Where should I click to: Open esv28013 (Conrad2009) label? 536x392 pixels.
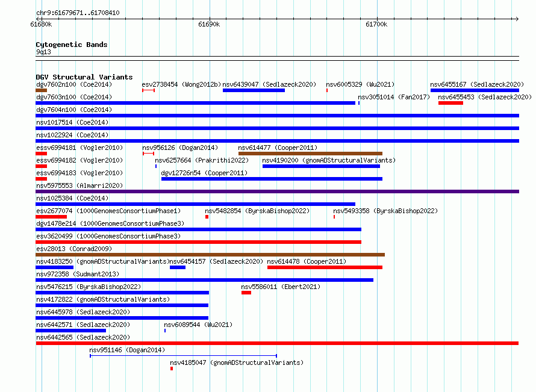[x=74, y=249]
